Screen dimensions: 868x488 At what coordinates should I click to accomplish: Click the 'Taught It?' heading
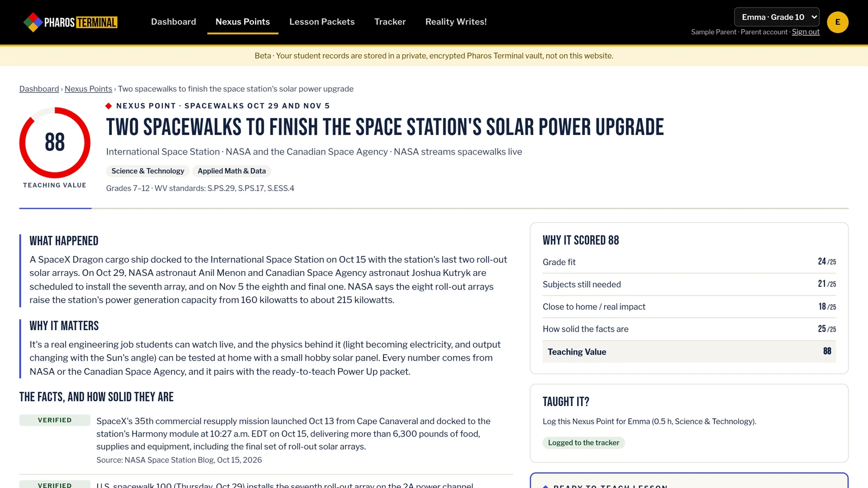click(x=566, y=402)
